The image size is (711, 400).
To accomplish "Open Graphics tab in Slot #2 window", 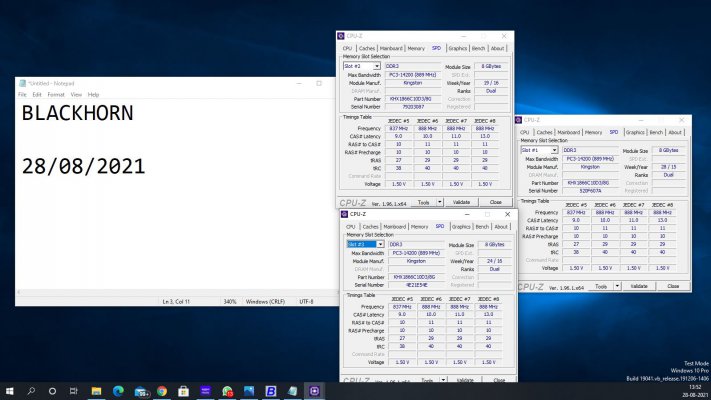I will [x=458, y=48].
